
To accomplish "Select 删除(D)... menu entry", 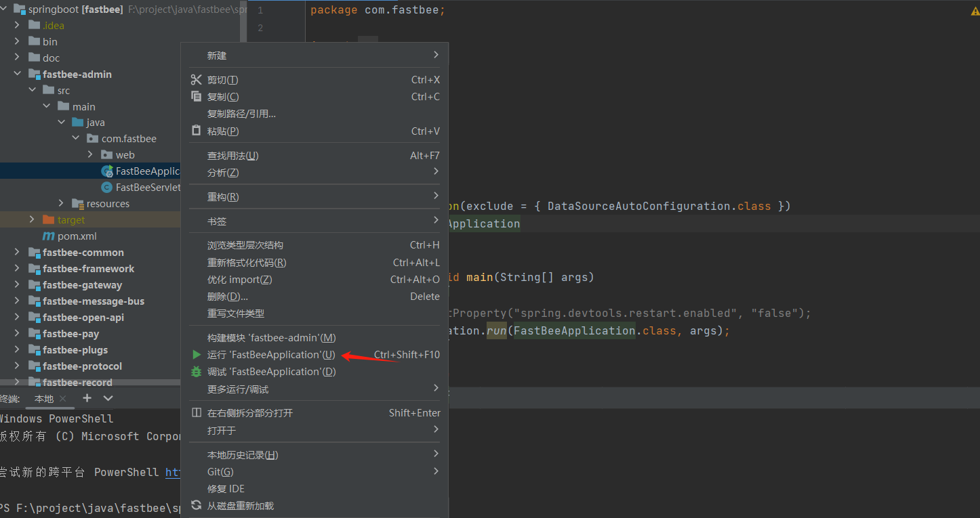I will [314, 297].
